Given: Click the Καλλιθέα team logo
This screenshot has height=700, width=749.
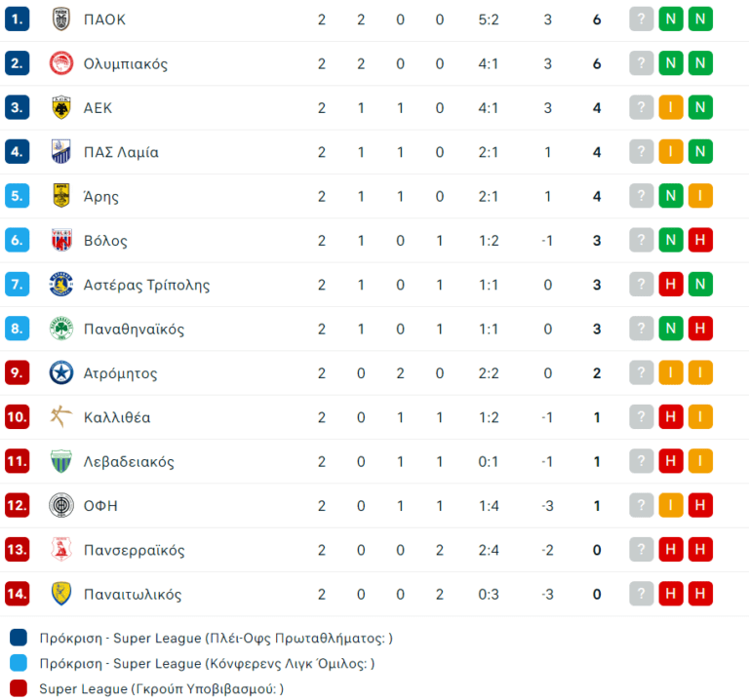Looking at the screenshot, I should coord(61,417).
